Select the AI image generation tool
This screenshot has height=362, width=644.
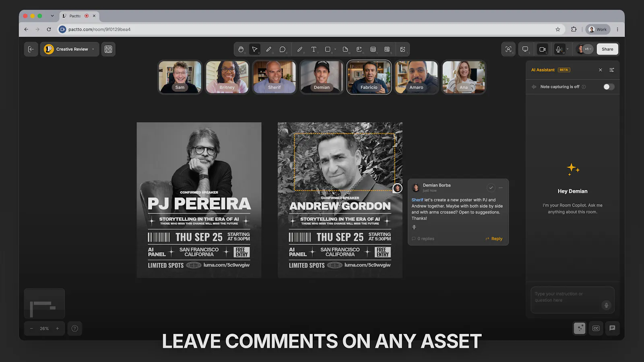[x=402, y=49]
